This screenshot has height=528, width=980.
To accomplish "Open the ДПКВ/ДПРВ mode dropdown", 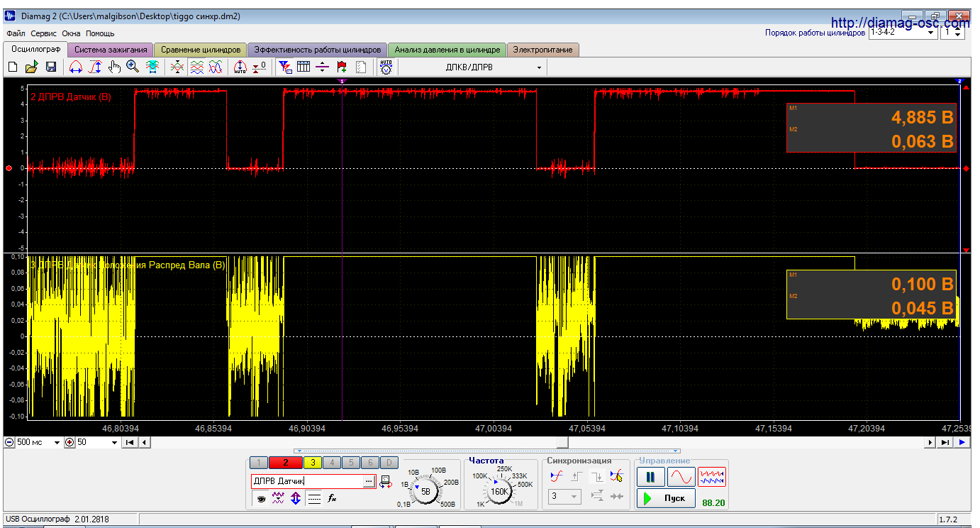I will [539, 67].
